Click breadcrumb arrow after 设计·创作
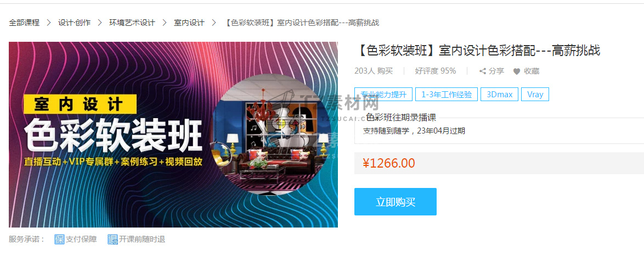The image size is (644, 255). coord(100,23)
